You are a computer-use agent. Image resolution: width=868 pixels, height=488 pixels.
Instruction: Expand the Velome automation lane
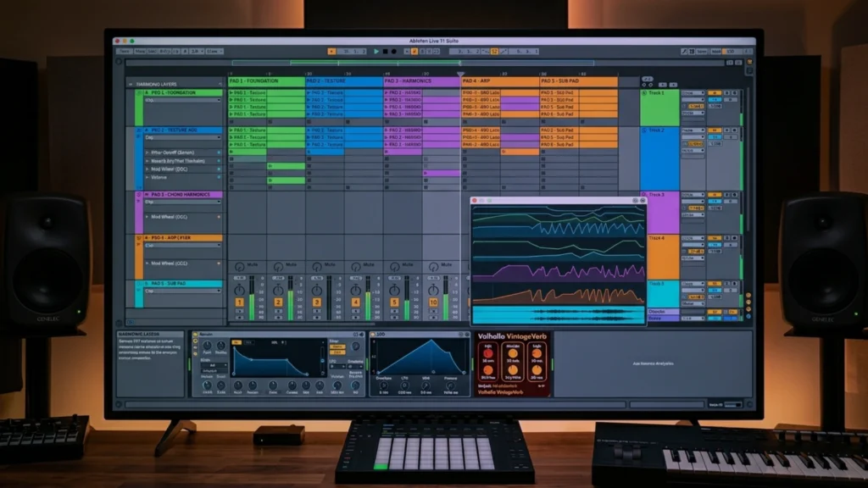[x=147, y=178]
